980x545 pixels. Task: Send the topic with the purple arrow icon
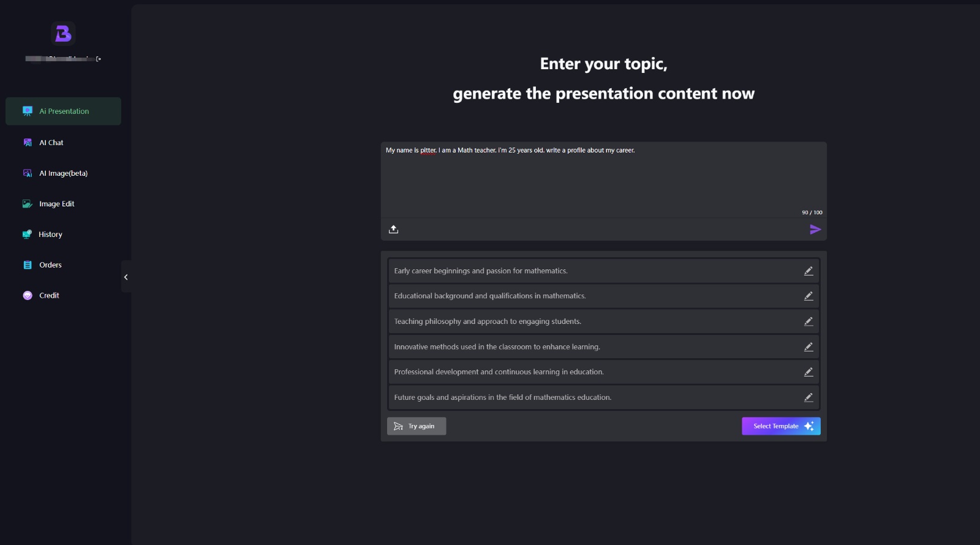pyautogui.click(x=815, y=229)
